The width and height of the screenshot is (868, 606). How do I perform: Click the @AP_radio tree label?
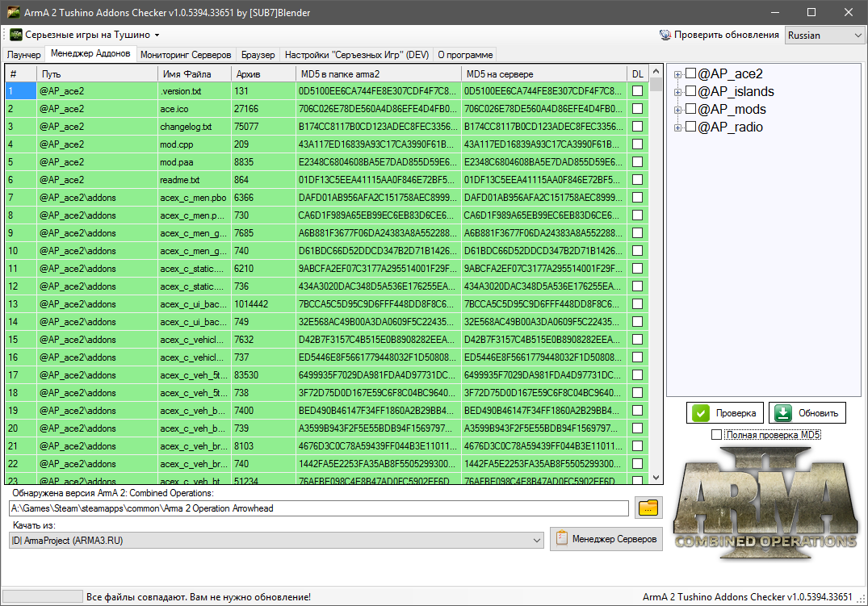[x=730, y=127]
